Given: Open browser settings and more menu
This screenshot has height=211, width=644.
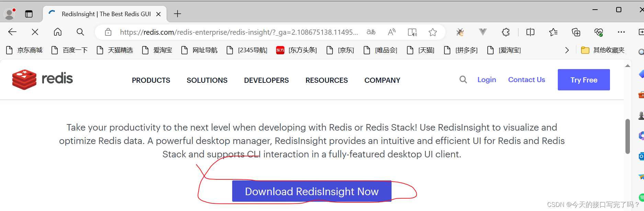Looking at the screenshot, I should click(x=621, y=32).
